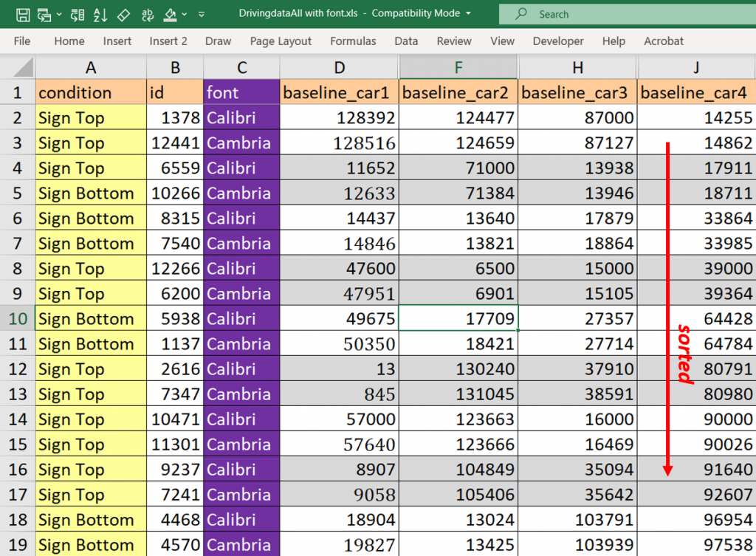The height and width of the screenshot is (556, 756).
Task: Open the Compatibility Mode title dropdown
Action: pos(468,13)
